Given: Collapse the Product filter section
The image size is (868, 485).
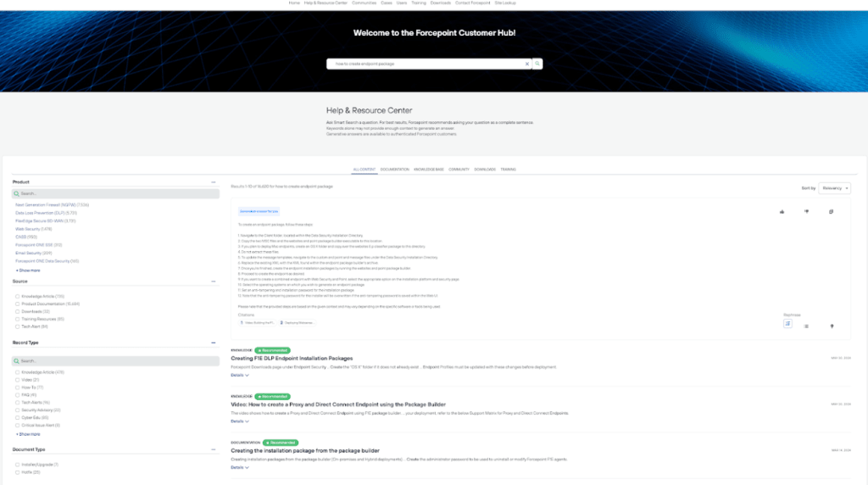Looking at the screenshot, I should point(214,182).
